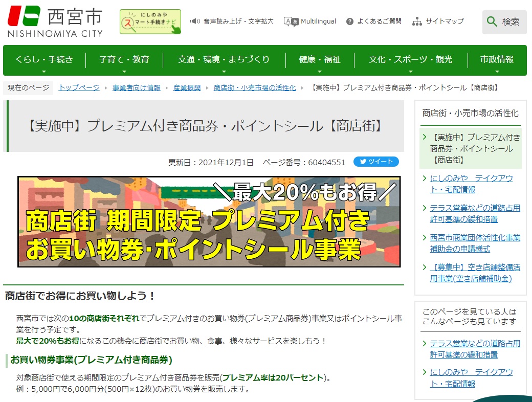This screenshot has height=402, width=532.
Task: Click the Nishinomiya City logo
Action: [x=55, y=21]
